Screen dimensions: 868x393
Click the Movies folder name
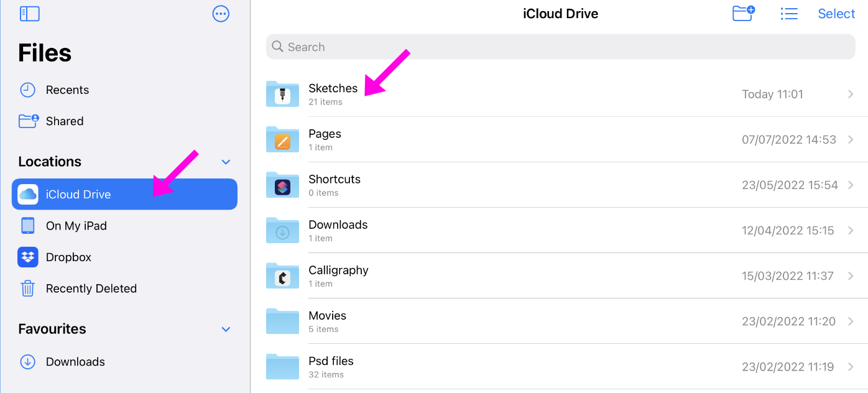(328, 315)
